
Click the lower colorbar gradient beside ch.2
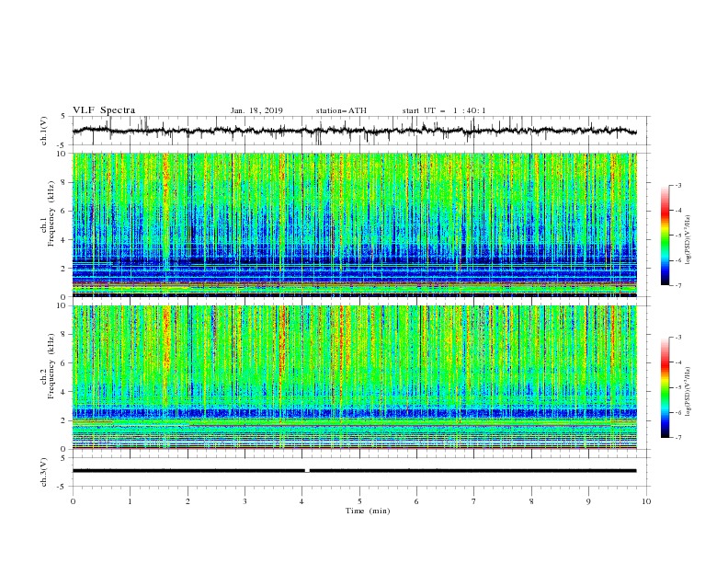click(x=665, y=387)
